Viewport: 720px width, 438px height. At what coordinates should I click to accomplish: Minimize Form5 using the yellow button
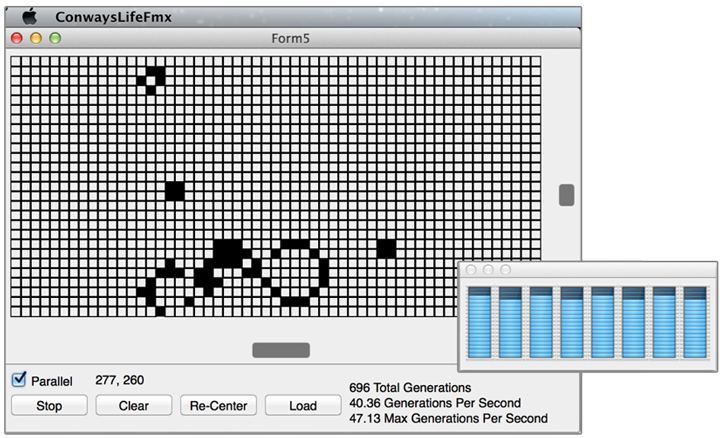point(36,38)
